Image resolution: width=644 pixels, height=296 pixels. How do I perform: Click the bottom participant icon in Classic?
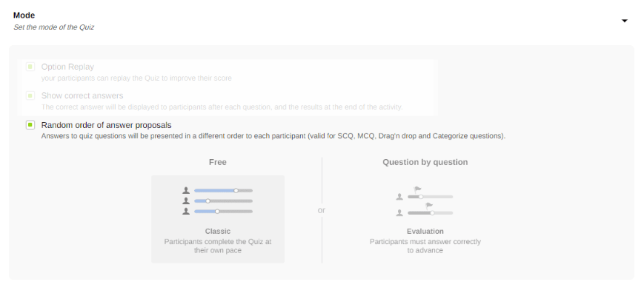point(186,211)
